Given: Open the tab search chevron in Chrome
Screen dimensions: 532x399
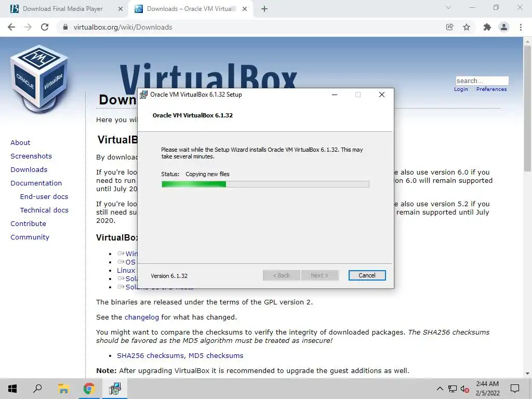Looking at the screenshot, I should (448, 7).
